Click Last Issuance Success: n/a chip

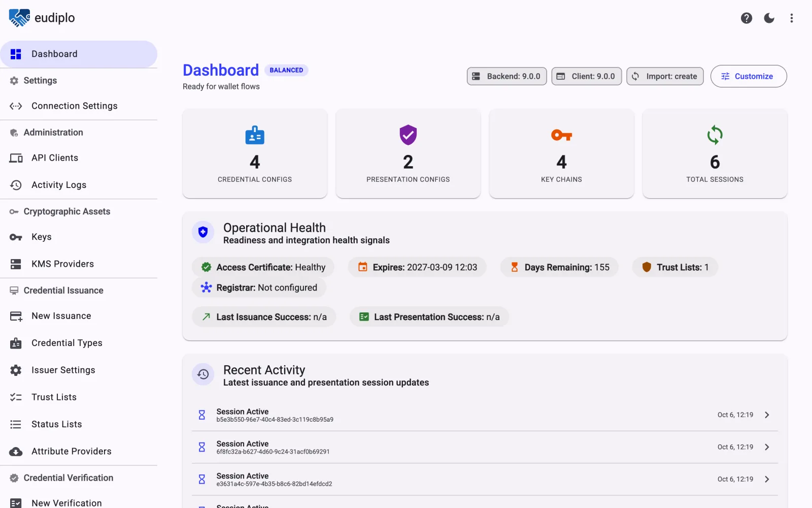click(264, 317)
